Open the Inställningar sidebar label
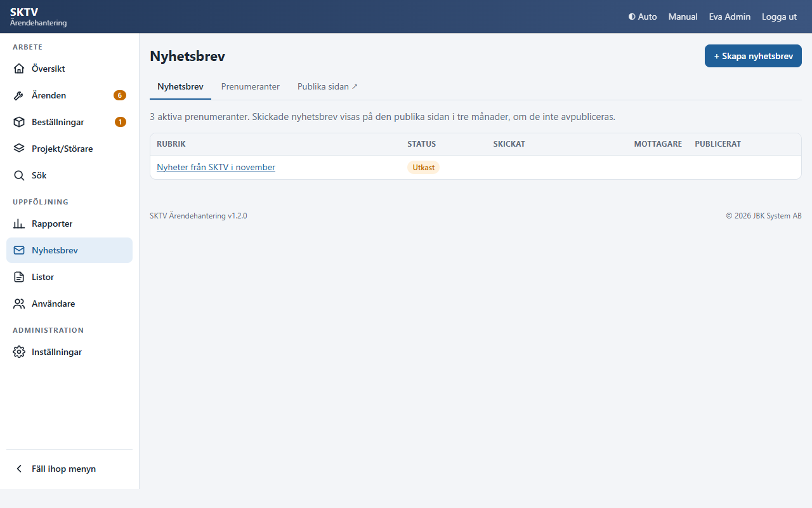 pos(56,352)
